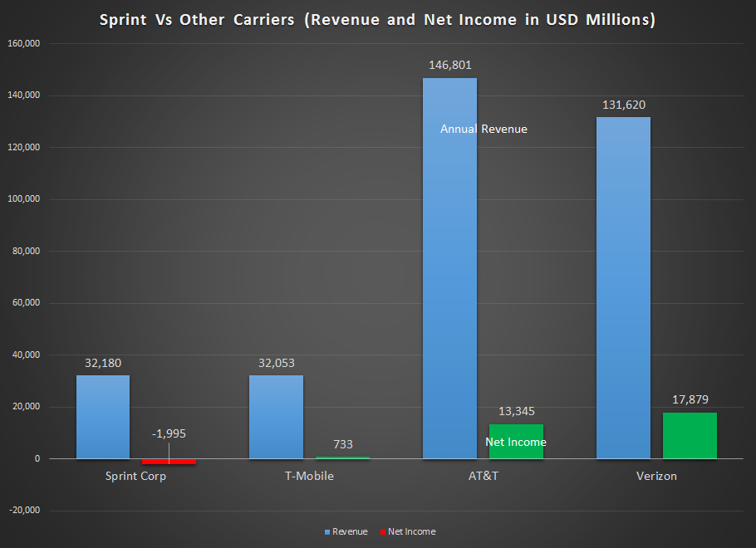Select the 733 data label
756x548 pixels.
coord(343,444)
